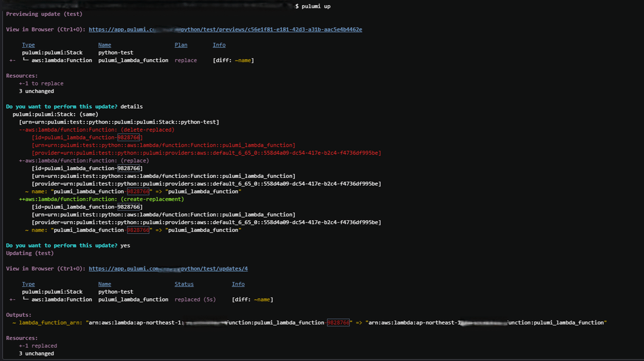This screenshot has height=361, width=644.
Task: Select the python-test stack name
Action: [x=117, y=52]
